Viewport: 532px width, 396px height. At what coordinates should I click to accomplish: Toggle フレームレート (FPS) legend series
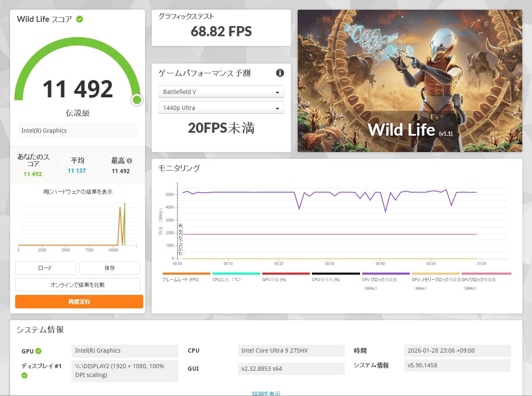pyautogui.click(x=180, y=279)
